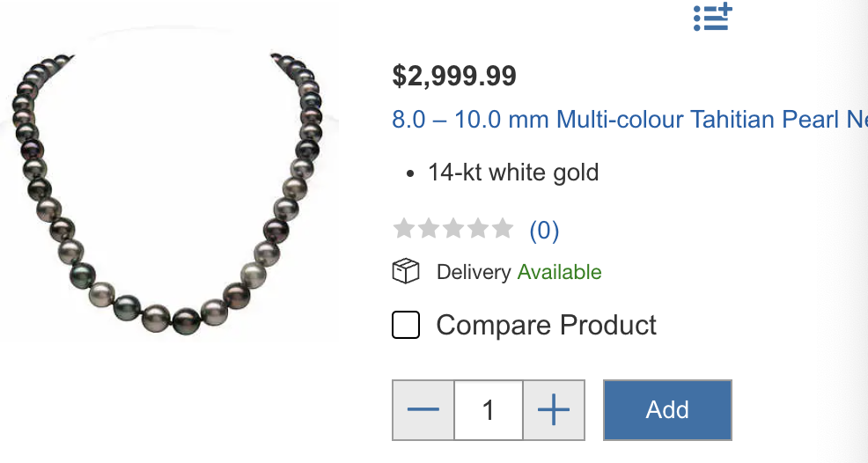Click the fourth rating star
868x463 pixels.
(x=478, y=229)
